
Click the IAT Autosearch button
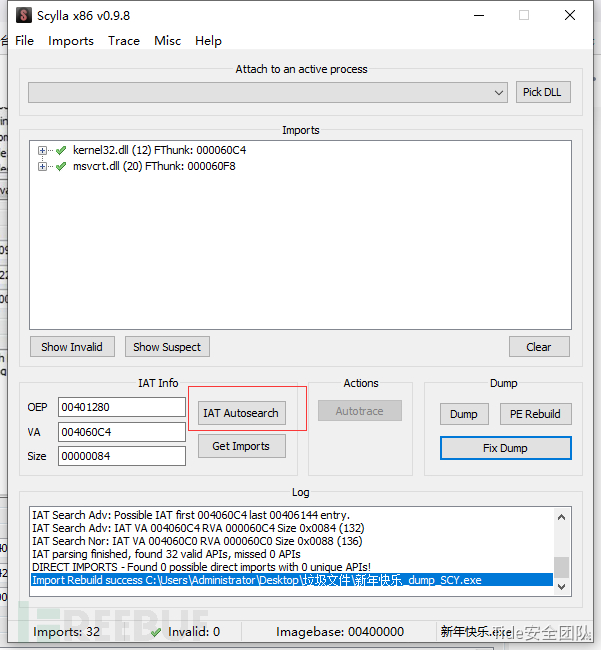tap(242, 413)
